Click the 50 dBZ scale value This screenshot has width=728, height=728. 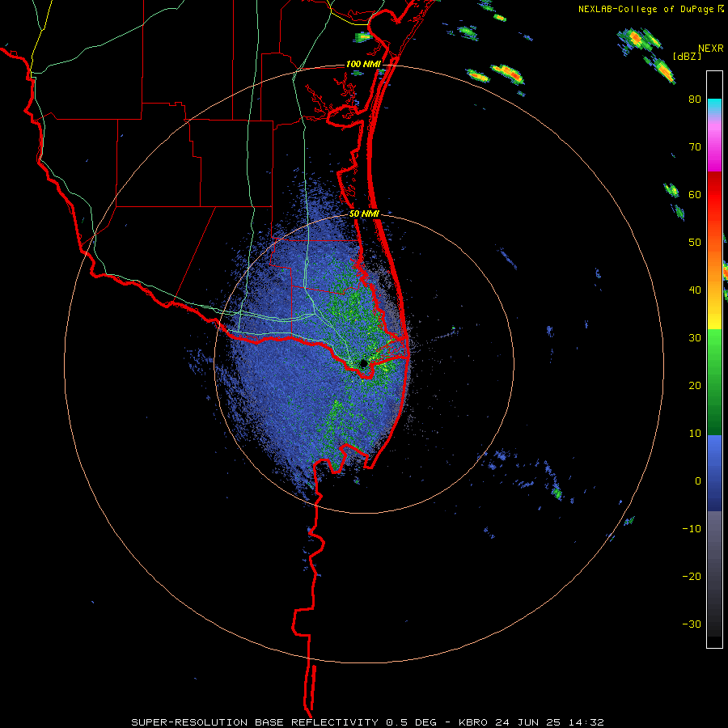pos(695,243)
